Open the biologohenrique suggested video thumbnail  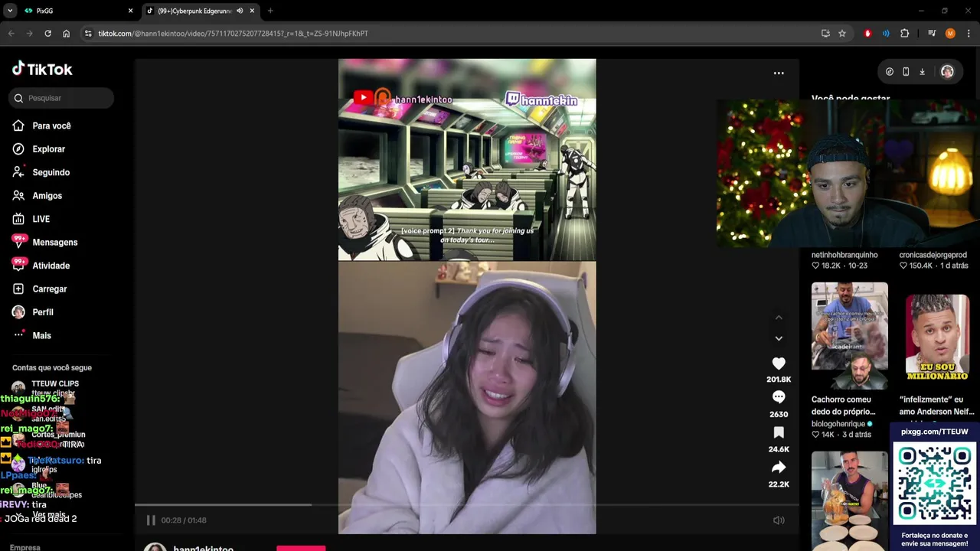[850, 336]
